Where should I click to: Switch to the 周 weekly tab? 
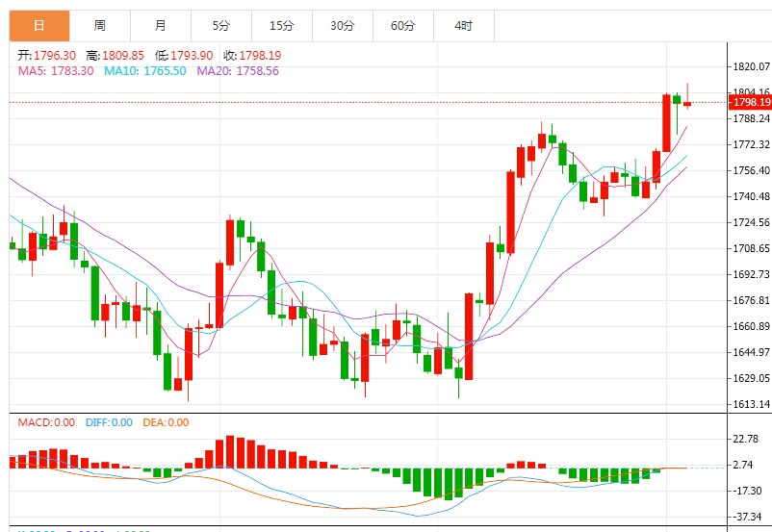100,26
